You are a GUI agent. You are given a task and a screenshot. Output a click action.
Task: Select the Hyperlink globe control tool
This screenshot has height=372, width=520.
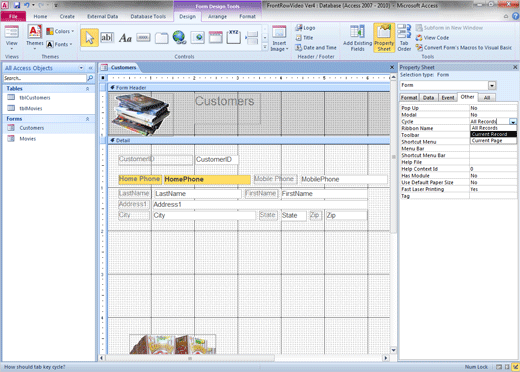[180, 37]
